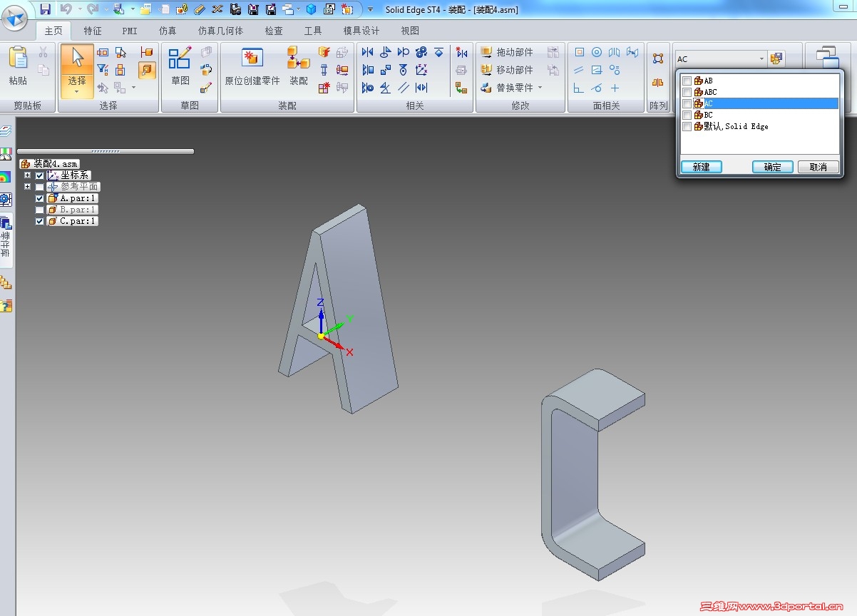Check the BC configuration checkbox
The width and height of the screenshot is (857, 616).
[x=687, y=115]
